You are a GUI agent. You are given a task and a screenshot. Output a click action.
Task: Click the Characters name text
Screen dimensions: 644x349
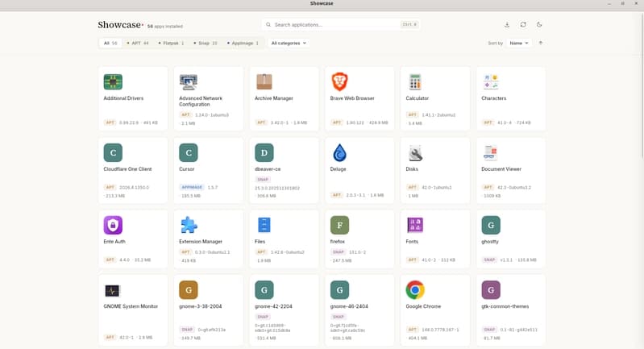[x=493, y=98]
